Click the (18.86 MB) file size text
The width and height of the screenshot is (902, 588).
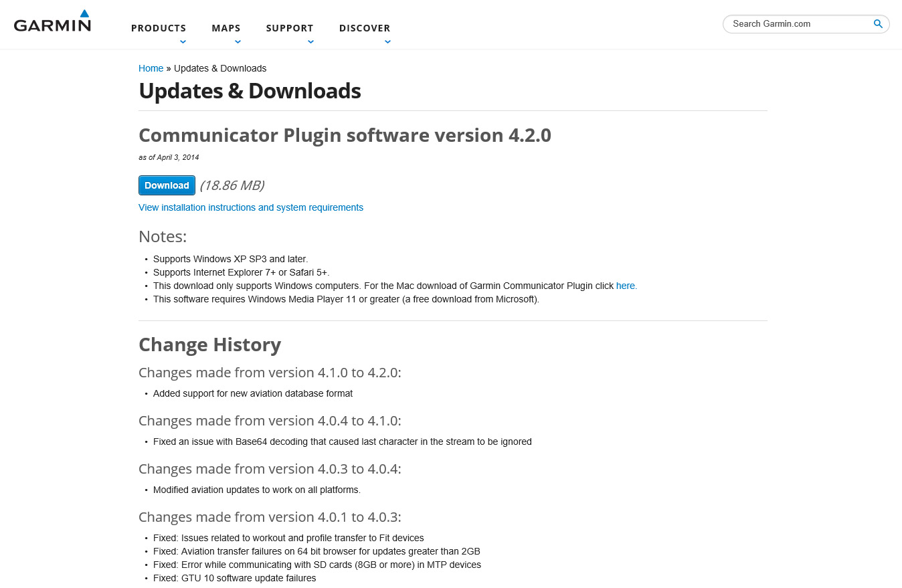(x=232, y=185)
